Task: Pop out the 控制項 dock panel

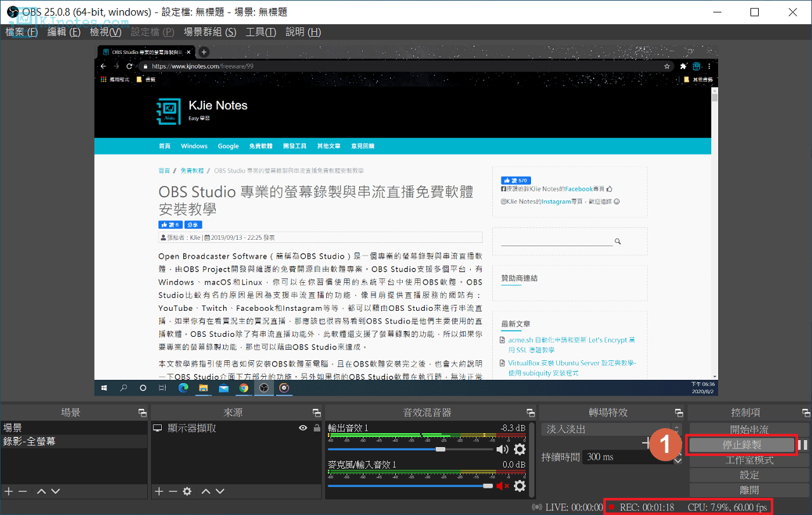Action: pyautogui.click(x=806, y=413)
